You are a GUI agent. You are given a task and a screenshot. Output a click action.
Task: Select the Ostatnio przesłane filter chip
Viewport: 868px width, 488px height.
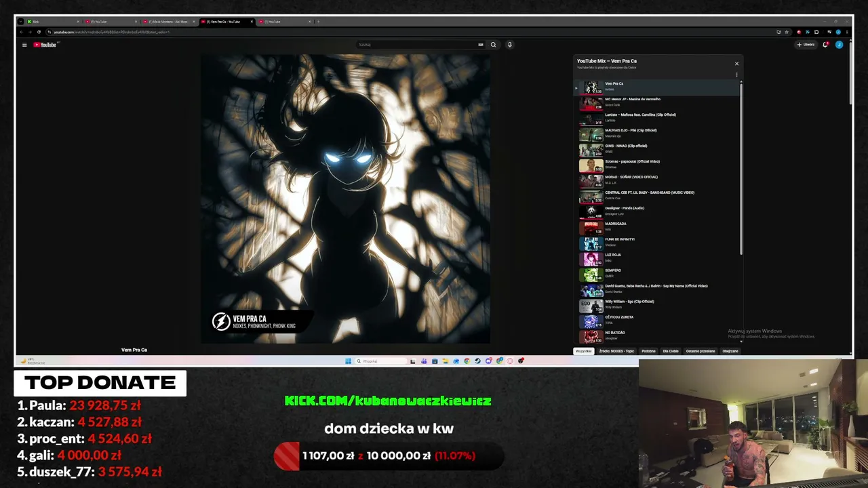[701, 351]
